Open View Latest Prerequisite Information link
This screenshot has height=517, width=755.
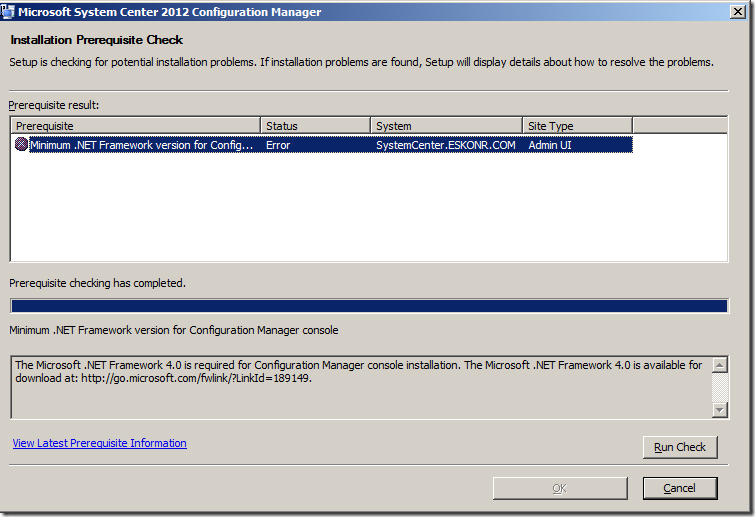[x=100, y=443]
